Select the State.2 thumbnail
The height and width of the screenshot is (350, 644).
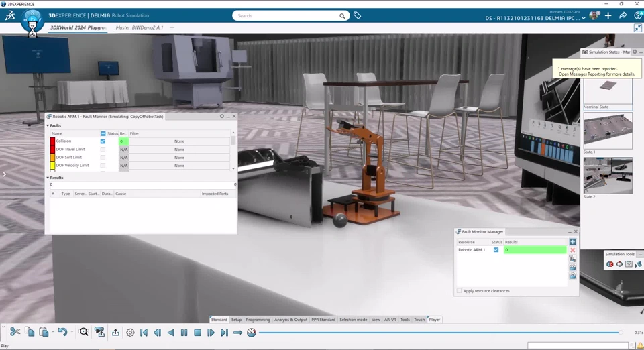(x=608, y=175)
